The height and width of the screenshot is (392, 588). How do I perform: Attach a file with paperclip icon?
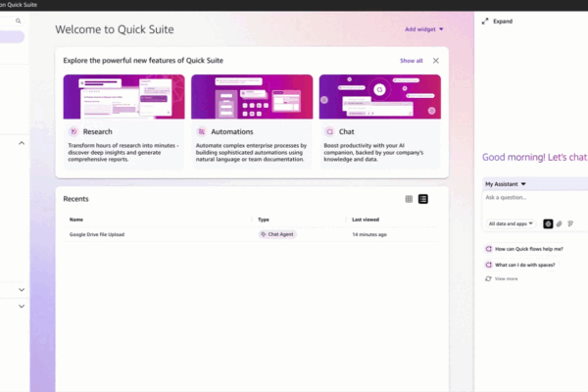560,224
